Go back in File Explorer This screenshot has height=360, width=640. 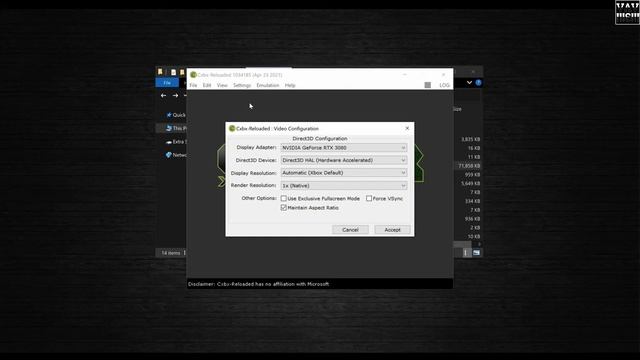coord(163,96)
